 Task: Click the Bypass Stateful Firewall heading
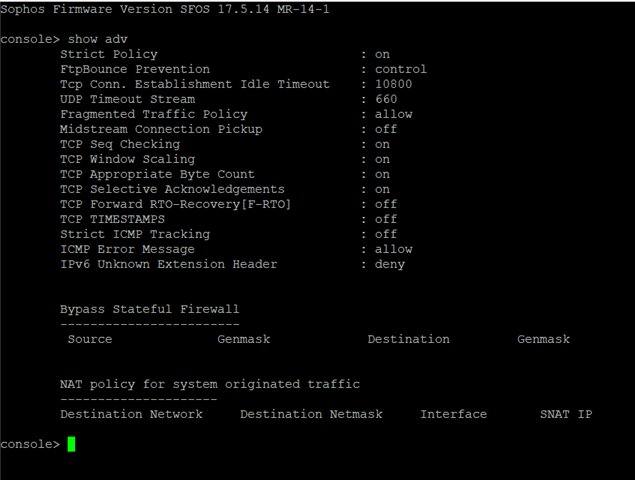tap(149, 309)
